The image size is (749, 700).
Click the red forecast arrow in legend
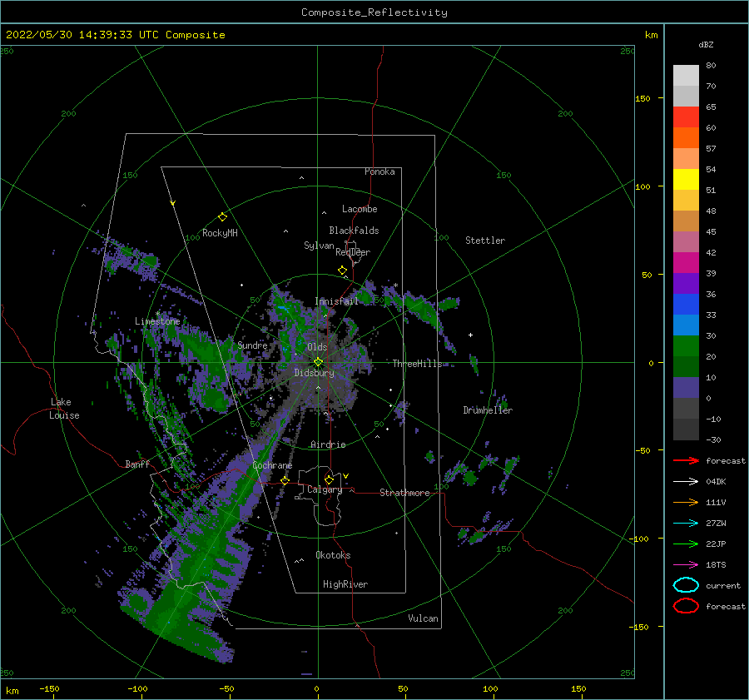point(686,460)
